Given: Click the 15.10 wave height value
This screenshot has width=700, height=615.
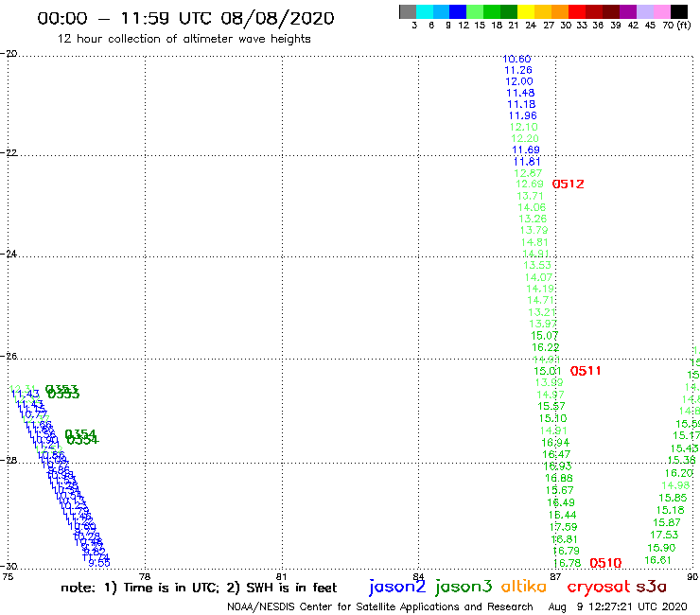Looking at the screenshot, I should click(553, 418).
